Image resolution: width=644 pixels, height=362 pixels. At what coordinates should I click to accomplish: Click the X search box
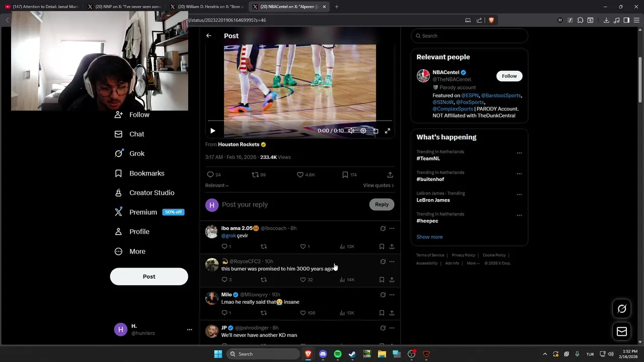tap(469, 36)
